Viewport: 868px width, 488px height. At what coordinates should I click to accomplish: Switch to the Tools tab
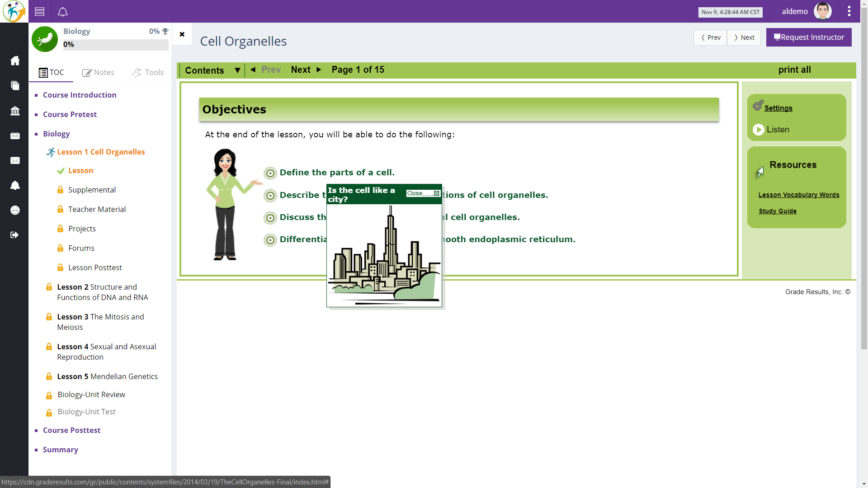(x=148, y=72)
